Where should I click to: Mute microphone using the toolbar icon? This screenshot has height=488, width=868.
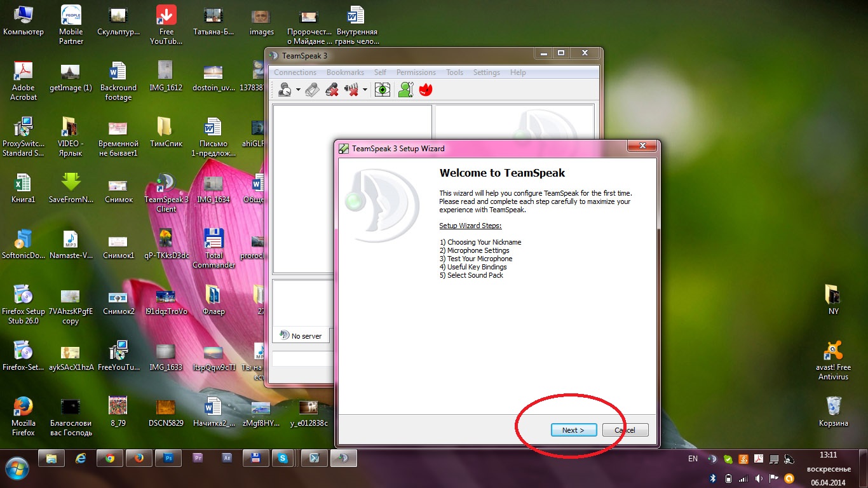pyautogui.click(x=332, y=90)
